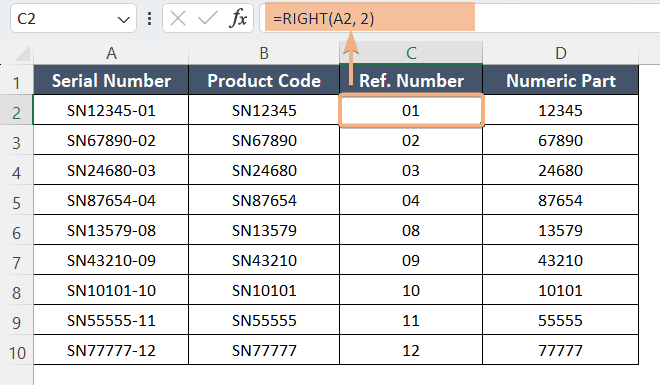This screenshot has height=385, width=660.
Task: Click the Select All corner triangle
Action: click(22, 54)
